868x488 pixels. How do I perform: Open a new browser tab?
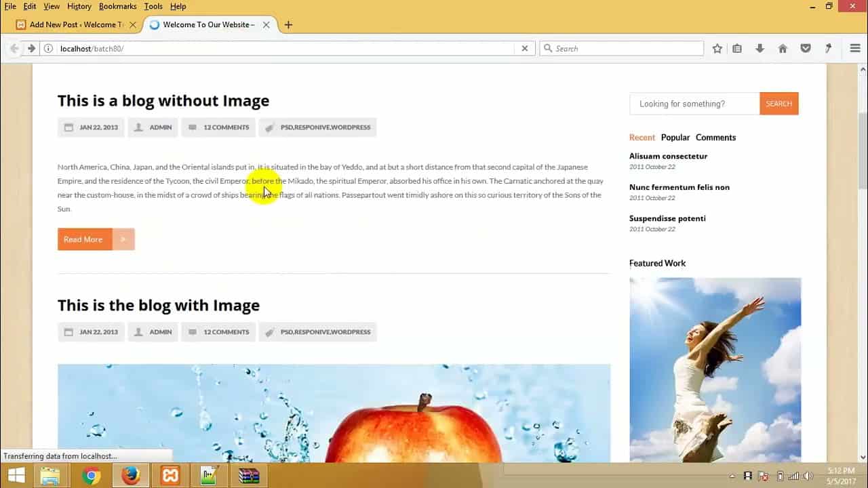click(288, 25)
